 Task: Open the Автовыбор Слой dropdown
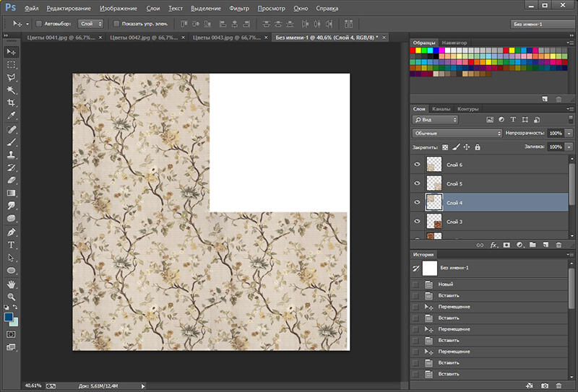(x=90, y=24)
